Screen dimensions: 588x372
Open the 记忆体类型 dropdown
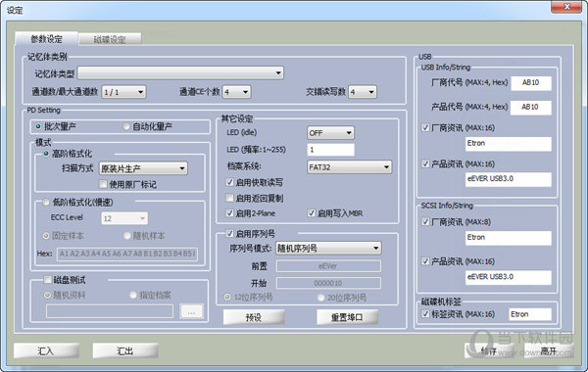click(x=180, y=73)
